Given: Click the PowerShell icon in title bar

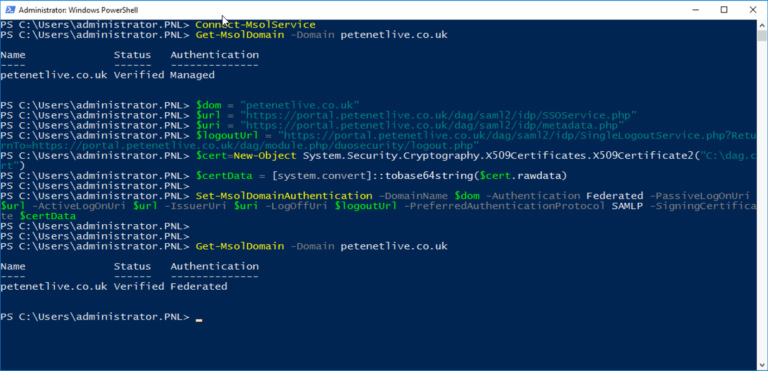Looking at the screenshot, I should pos(9,10).
